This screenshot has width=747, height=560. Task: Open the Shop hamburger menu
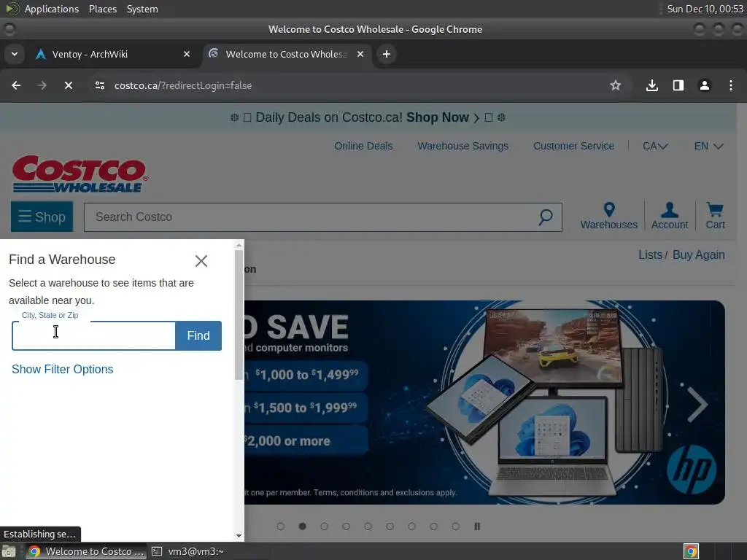[42, 217]
